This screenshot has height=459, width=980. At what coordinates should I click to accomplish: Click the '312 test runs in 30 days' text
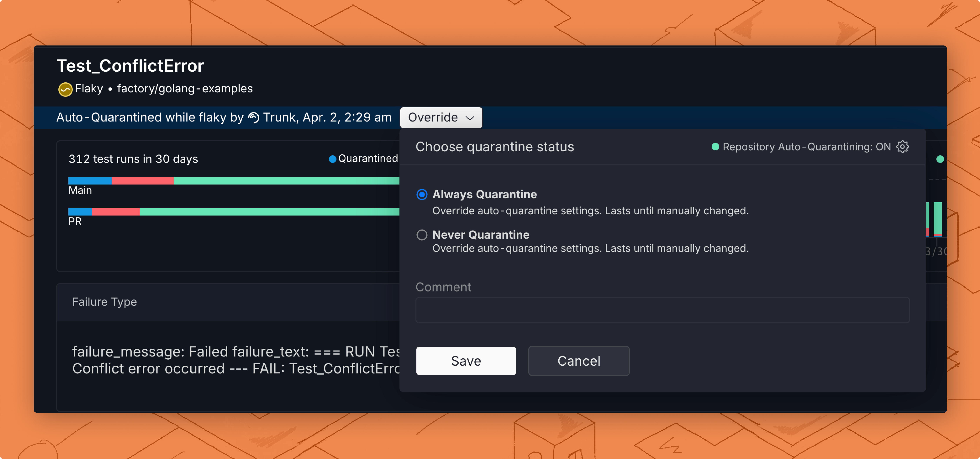(x=133, y=159)
